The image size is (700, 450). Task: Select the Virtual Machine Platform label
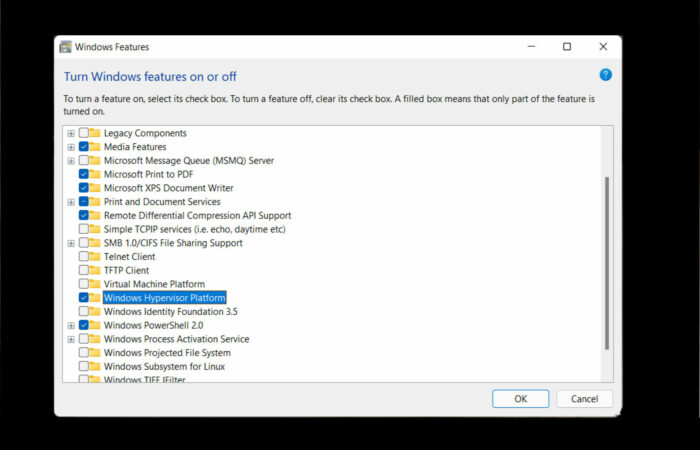click(154, 284)
